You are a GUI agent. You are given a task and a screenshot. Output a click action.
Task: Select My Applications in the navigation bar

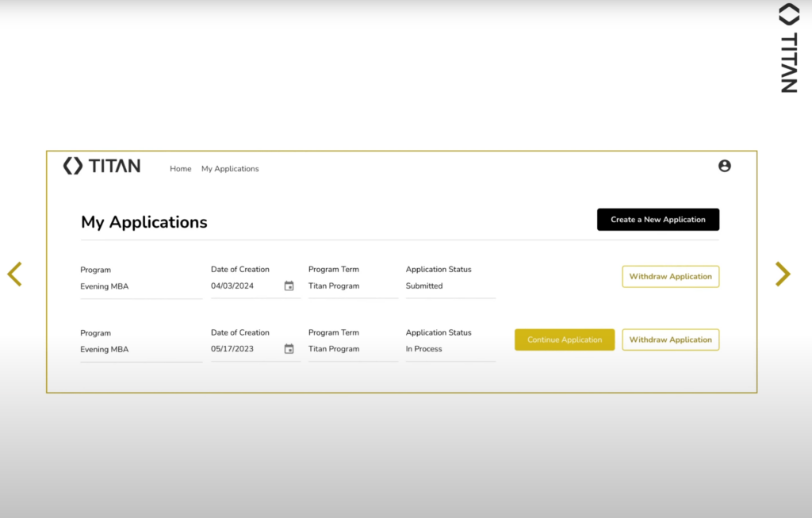[x=230, y=169]
